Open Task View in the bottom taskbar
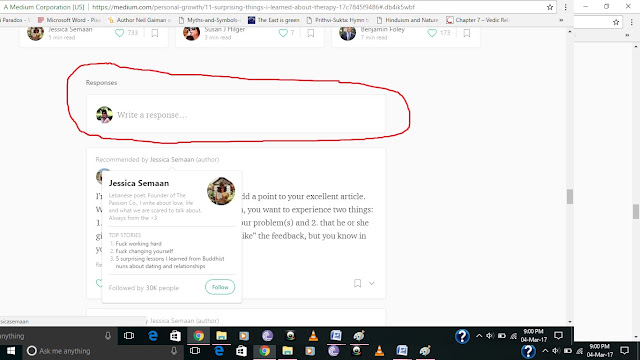 [x=195, y=351]
